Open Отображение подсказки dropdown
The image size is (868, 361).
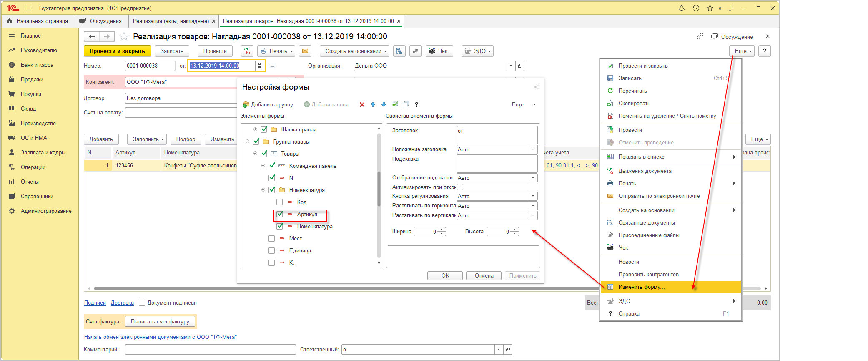pos(533,178)
